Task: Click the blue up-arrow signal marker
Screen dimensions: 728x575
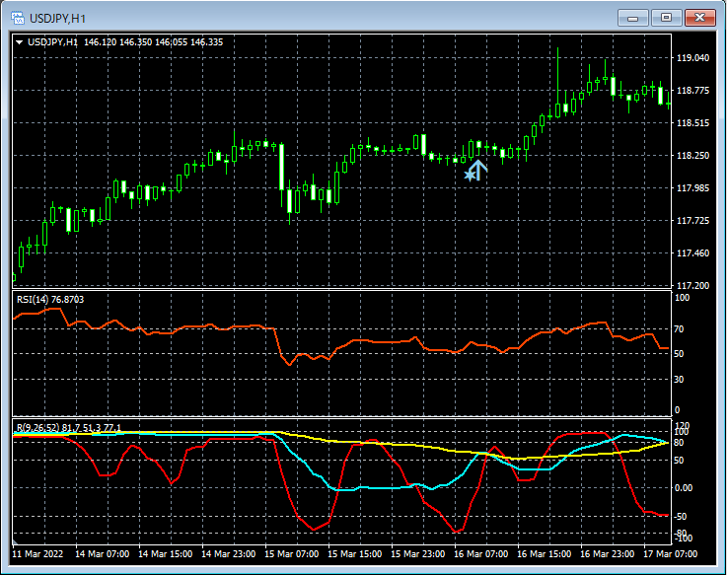Action: [x=478, y=170]
